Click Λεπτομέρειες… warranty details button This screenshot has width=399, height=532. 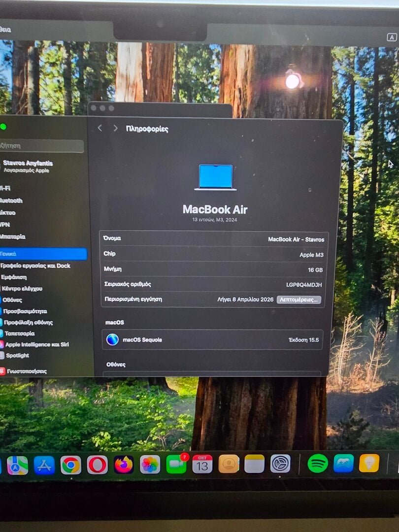point(299,299)
